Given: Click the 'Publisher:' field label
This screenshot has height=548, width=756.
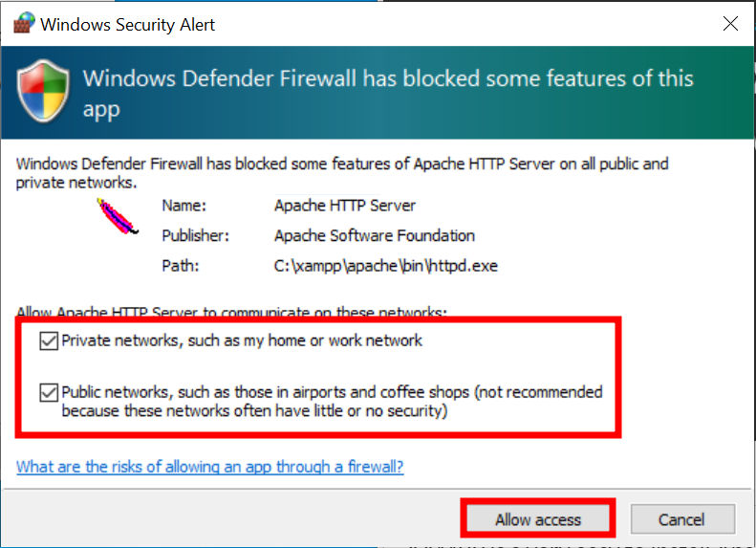Looking at the screenshot, I should click(195, 235).
